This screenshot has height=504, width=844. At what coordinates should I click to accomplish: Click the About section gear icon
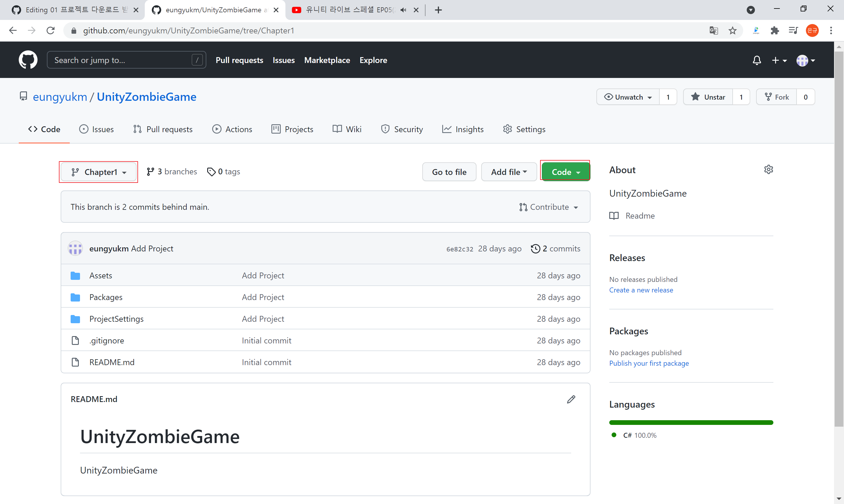768,169
